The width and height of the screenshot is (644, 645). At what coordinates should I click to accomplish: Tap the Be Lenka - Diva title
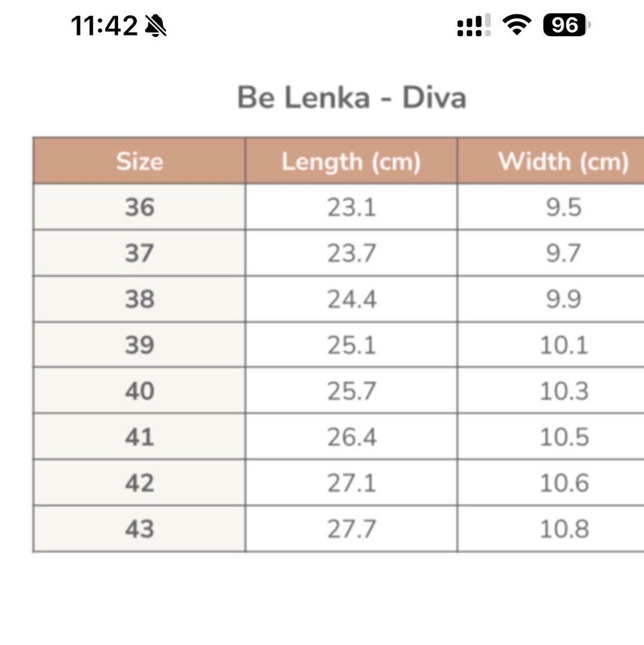click(352, 98)
